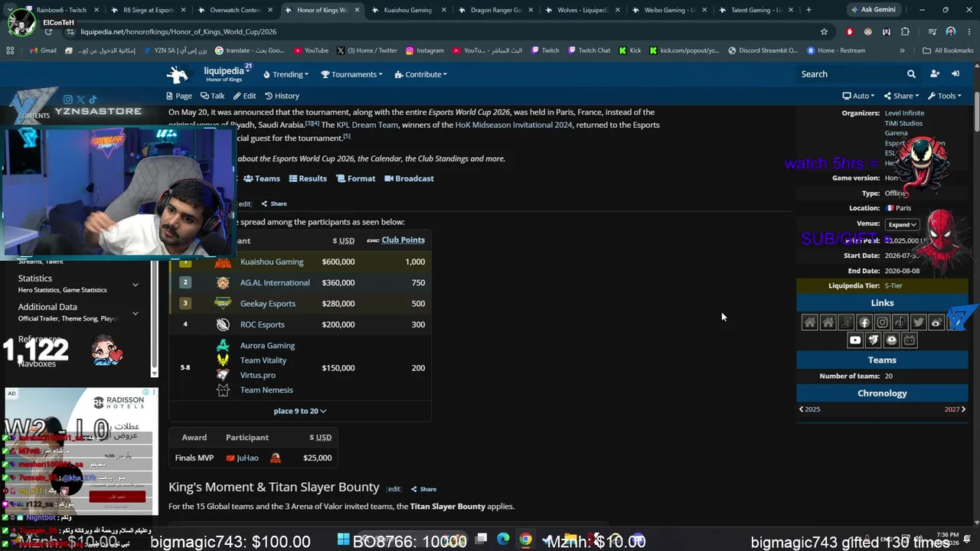
Task: Click the Liquipedia horse logo
Action: pyautogui.click(x=178, y=74)
